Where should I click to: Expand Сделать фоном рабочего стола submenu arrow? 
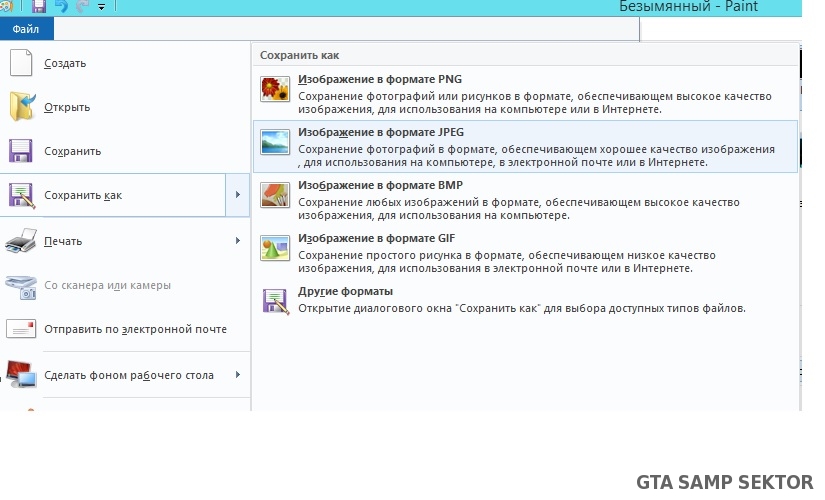[238, 375]
